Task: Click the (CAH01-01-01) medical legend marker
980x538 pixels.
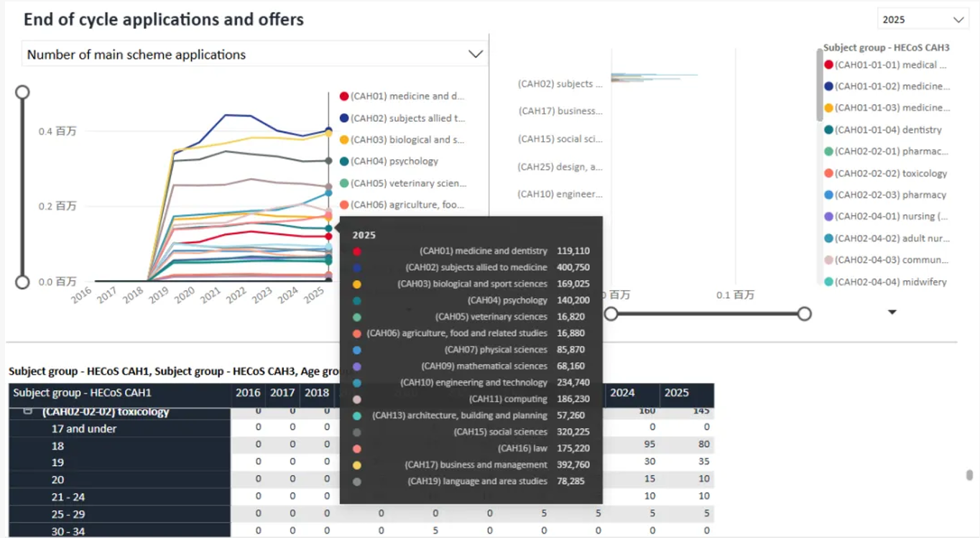Action: 828,65
